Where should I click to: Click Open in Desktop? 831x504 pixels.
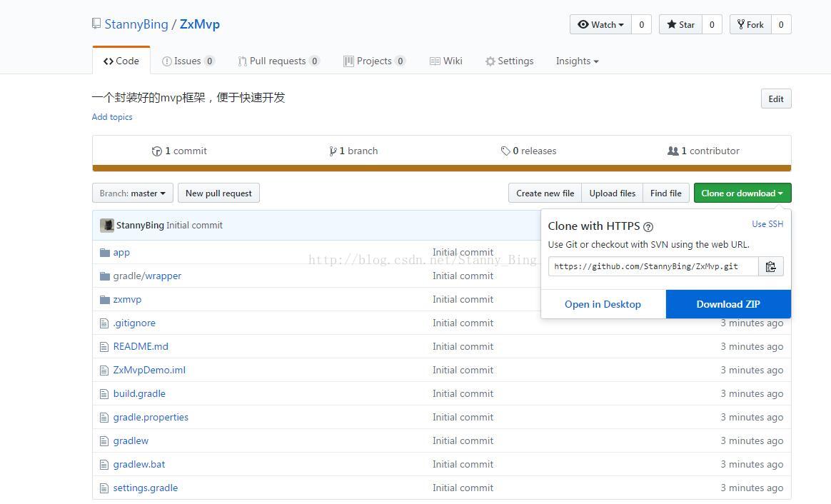click(x=603, y=304)
